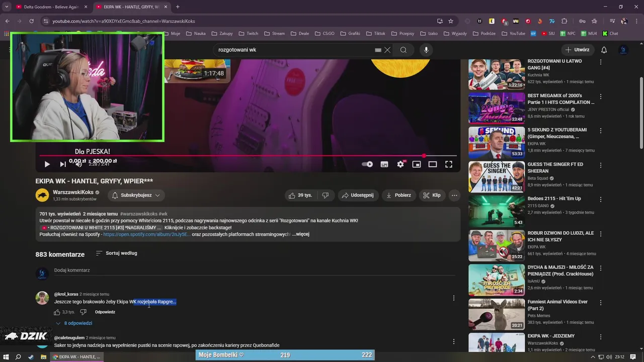Play the video with the play button
Image resolution: width=644 pixels, height=362 pixels.
coord(47,164)
